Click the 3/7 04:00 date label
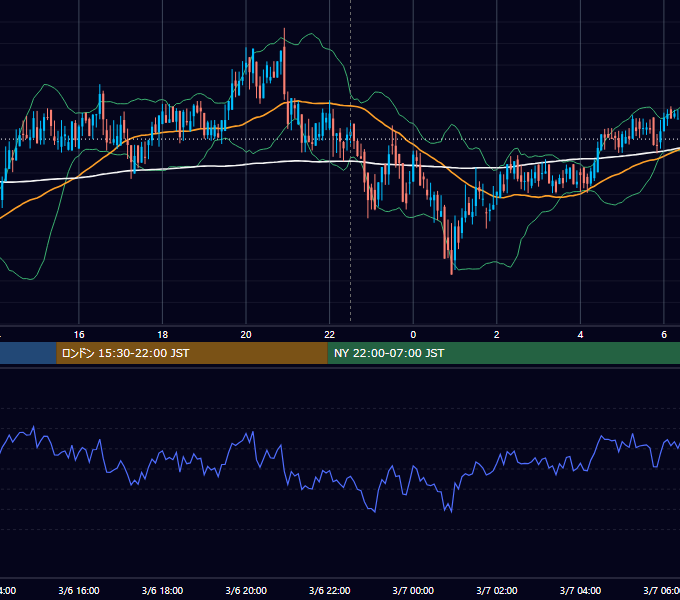This screenshot has width=680, height=600. click(x=580, y=590)
